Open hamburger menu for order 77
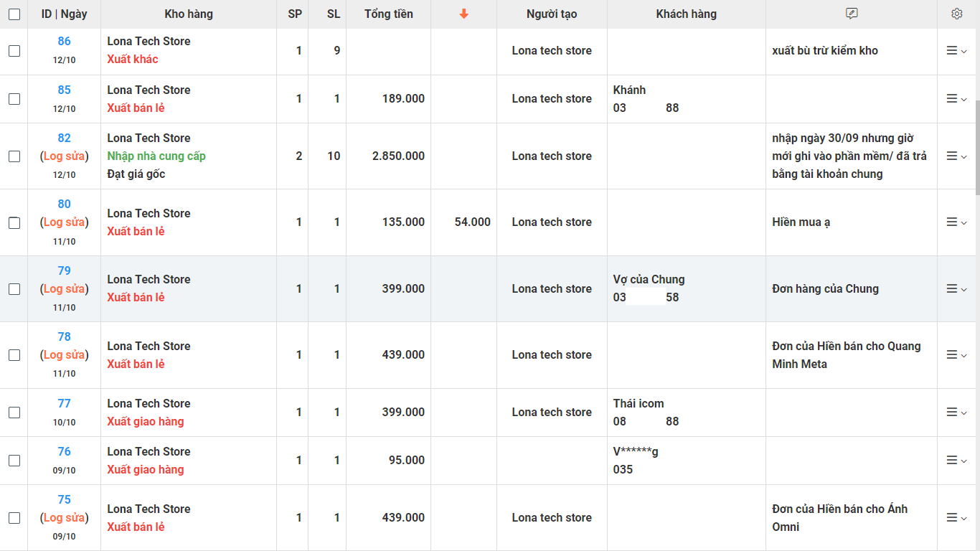The height and width of the screenshot is (551, 980). tap(952, 412)
